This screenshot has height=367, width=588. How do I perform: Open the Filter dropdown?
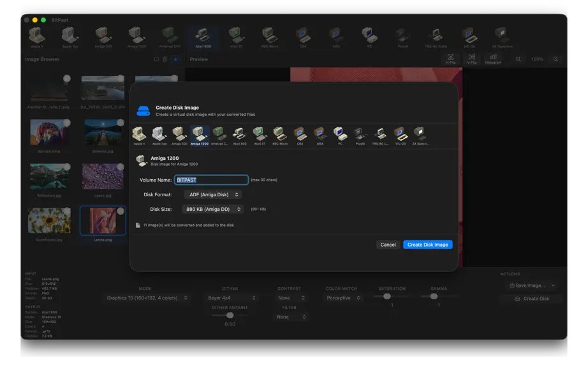coord(291,317)
